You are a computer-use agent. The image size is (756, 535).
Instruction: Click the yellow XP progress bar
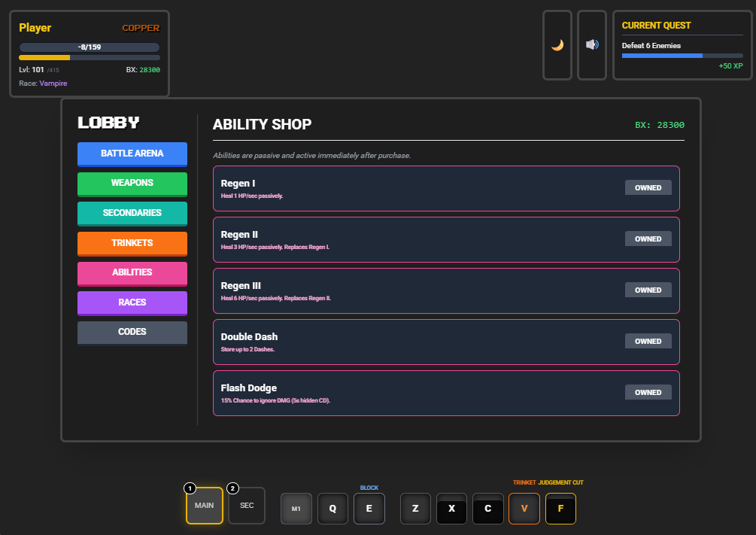pyautogui.click(x=90, y=58)
